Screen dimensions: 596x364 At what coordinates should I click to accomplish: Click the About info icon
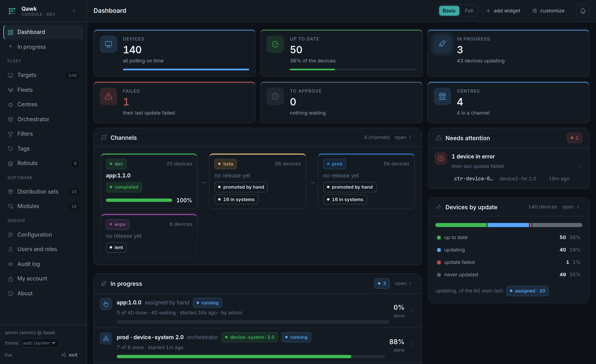(10, 293)
